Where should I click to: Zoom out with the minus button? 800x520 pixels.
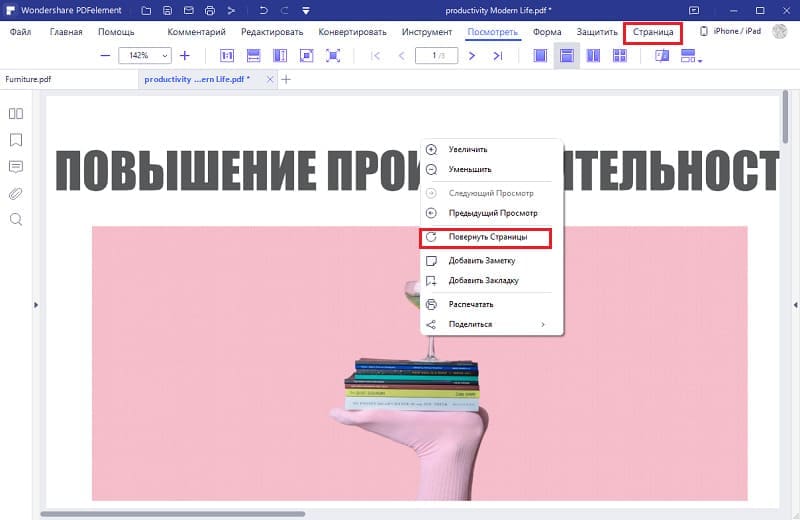pos(105,55)
